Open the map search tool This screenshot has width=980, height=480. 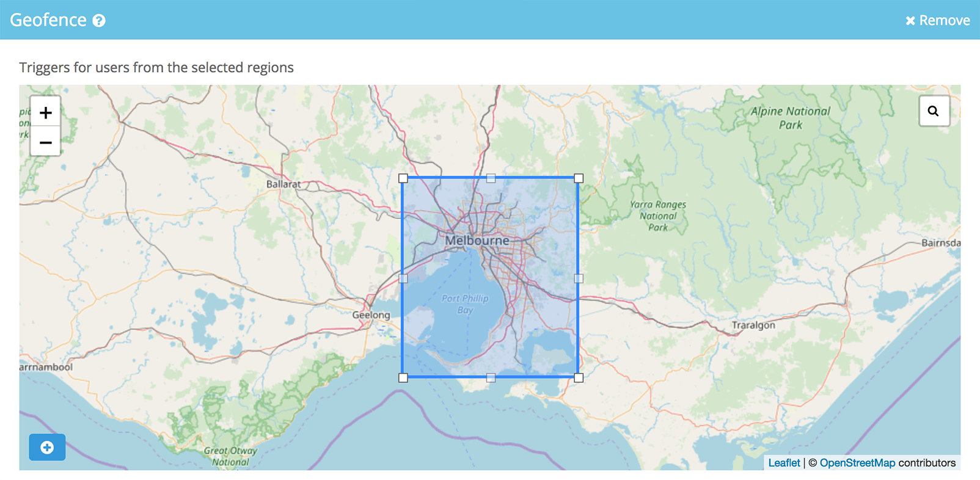[x=934, y=111]
